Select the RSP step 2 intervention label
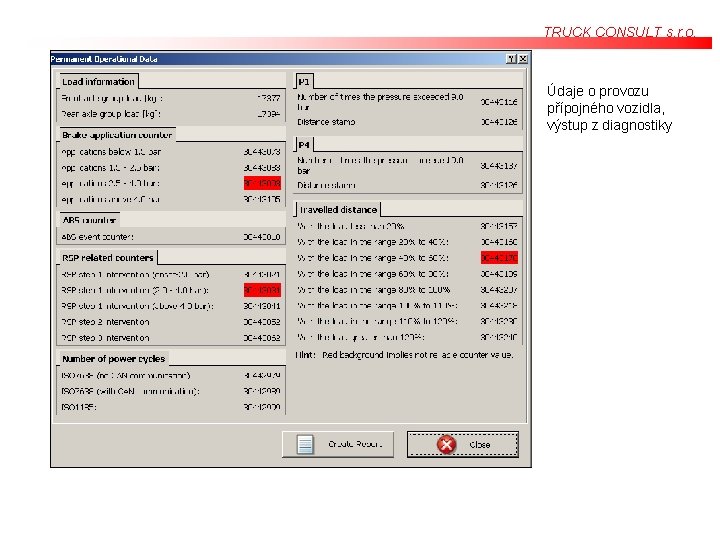Viewport: 720px width, 540px height. pyautogui.click(x=105, y=322)
